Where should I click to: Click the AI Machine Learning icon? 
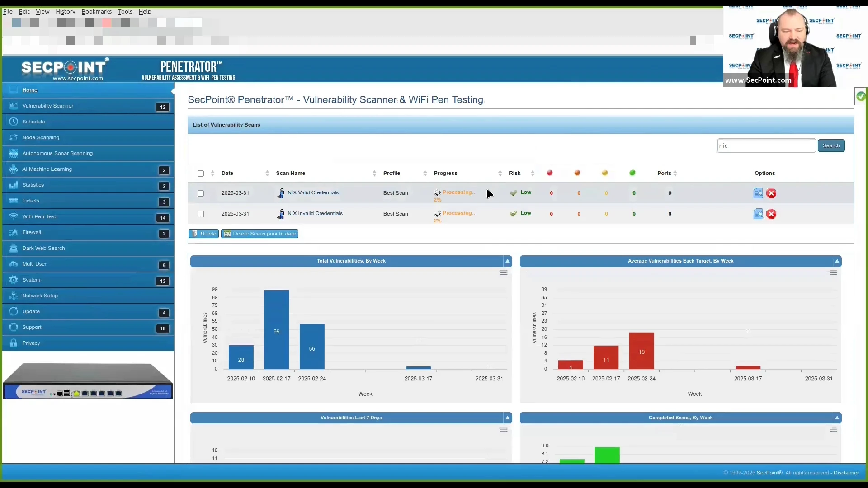click(14, 169)
